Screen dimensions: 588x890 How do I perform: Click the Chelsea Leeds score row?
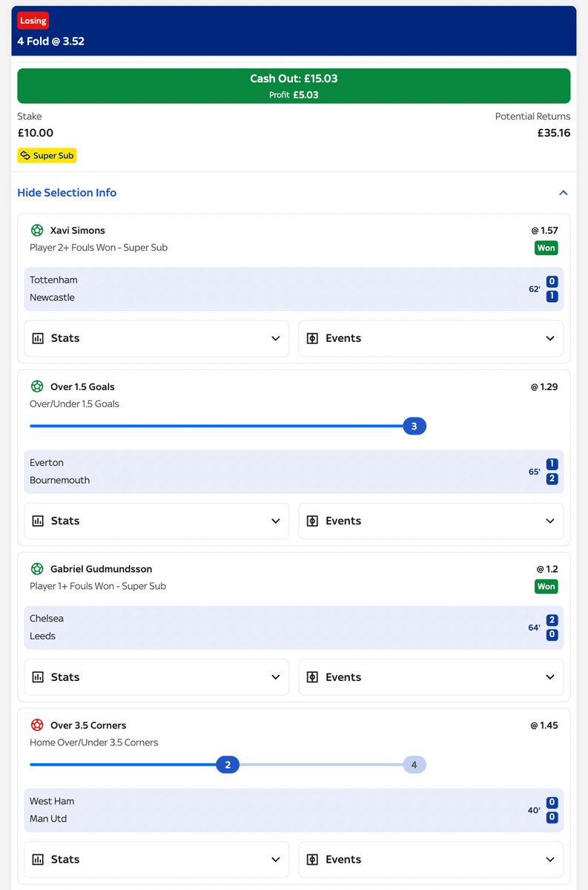click(x=294, y=627)
